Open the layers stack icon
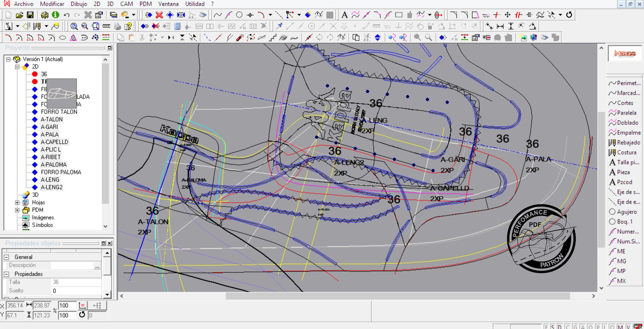 coord(113,15)
